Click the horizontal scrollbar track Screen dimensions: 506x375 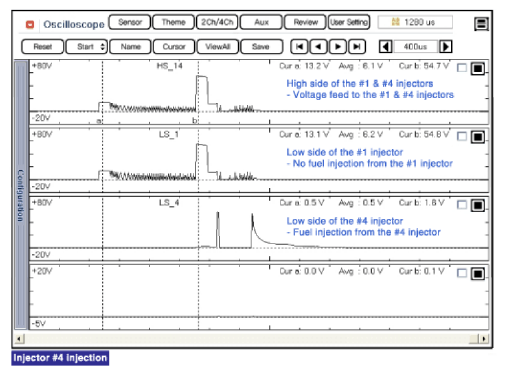coord(251,339)
